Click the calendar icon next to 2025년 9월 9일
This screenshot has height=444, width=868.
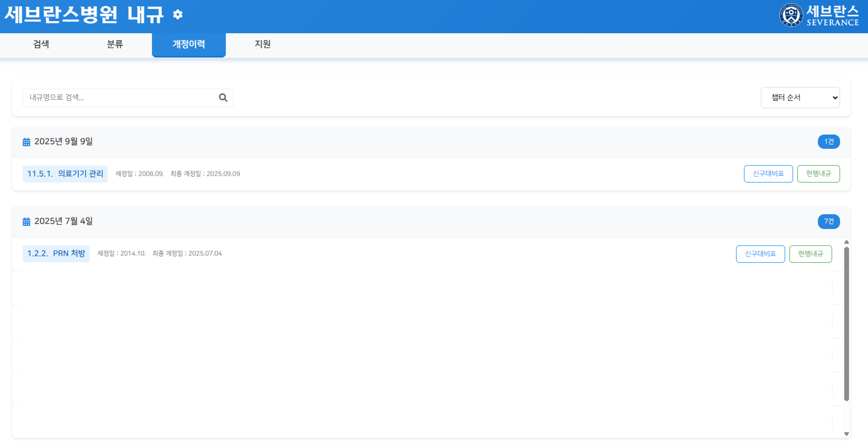26,142
